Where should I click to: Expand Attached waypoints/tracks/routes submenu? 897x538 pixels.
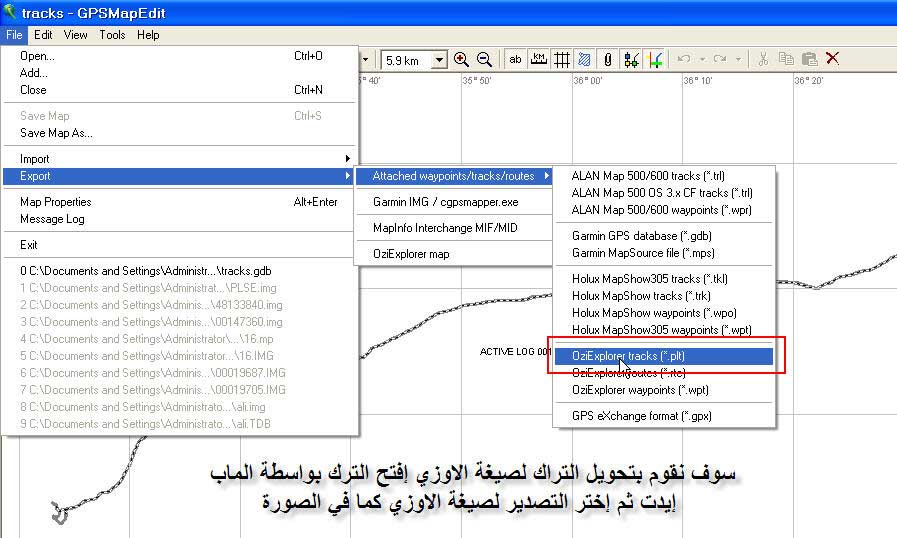coord(454,176)
